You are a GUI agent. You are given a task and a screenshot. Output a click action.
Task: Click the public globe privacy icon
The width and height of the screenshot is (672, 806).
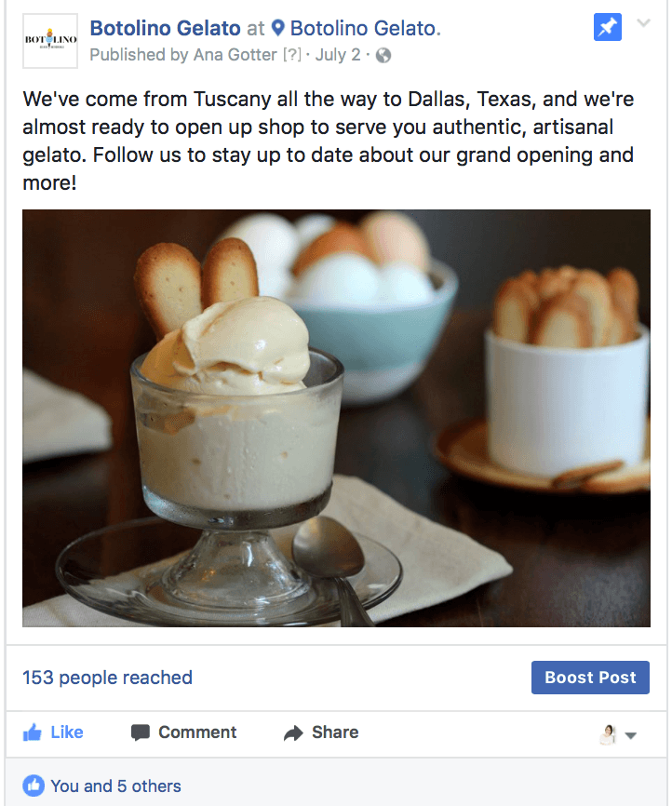coord(383,55)
